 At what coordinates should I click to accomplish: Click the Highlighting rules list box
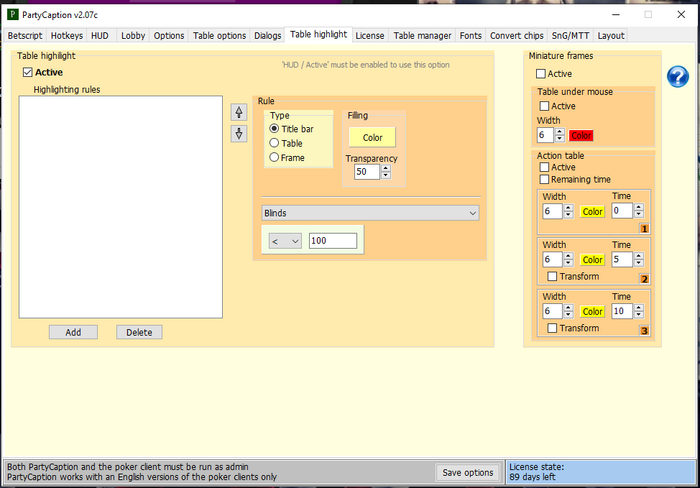[x=121, y=207]
